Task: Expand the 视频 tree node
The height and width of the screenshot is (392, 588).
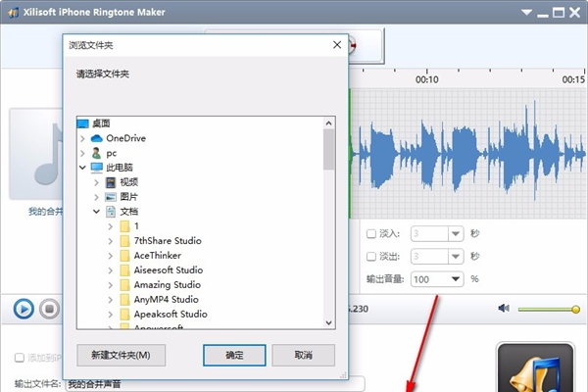Action: click(x=96, y=182)
